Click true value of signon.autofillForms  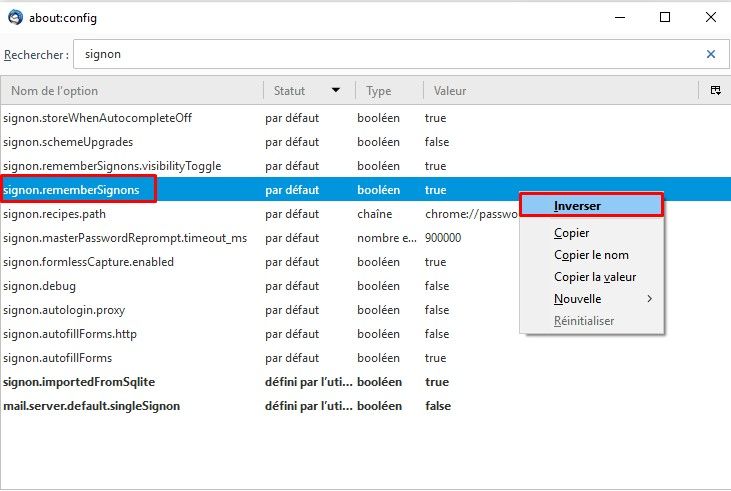click(x=435, y=358)
